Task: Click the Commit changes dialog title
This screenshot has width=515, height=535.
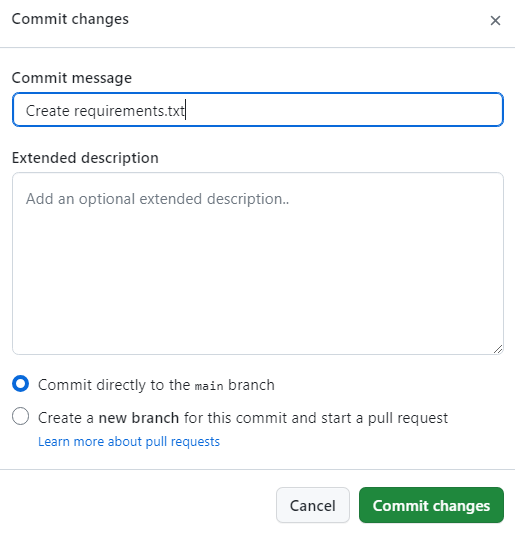Action: tap(70, 19)
